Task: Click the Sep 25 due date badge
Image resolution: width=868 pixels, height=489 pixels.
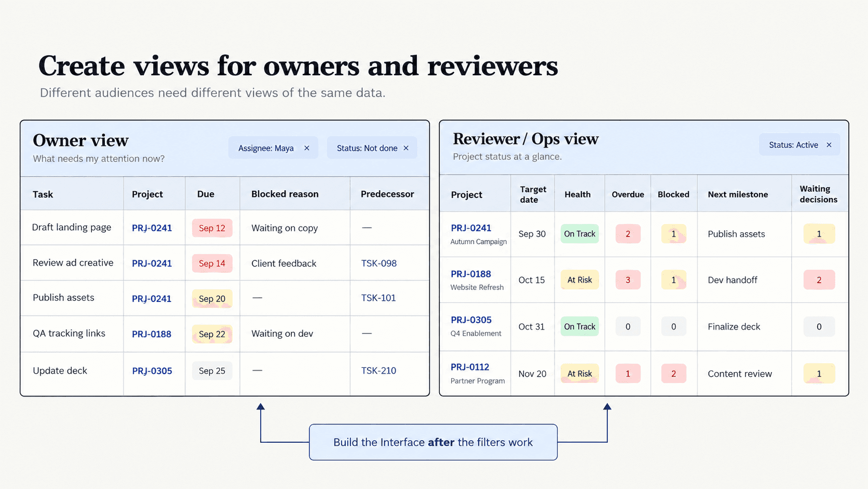Action: click(x=212, y=371)
